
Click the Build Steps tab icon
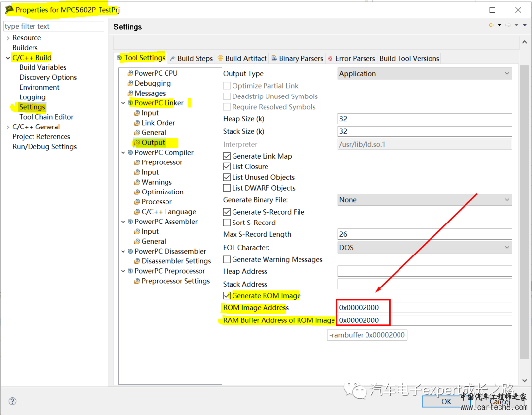point(173,58)
